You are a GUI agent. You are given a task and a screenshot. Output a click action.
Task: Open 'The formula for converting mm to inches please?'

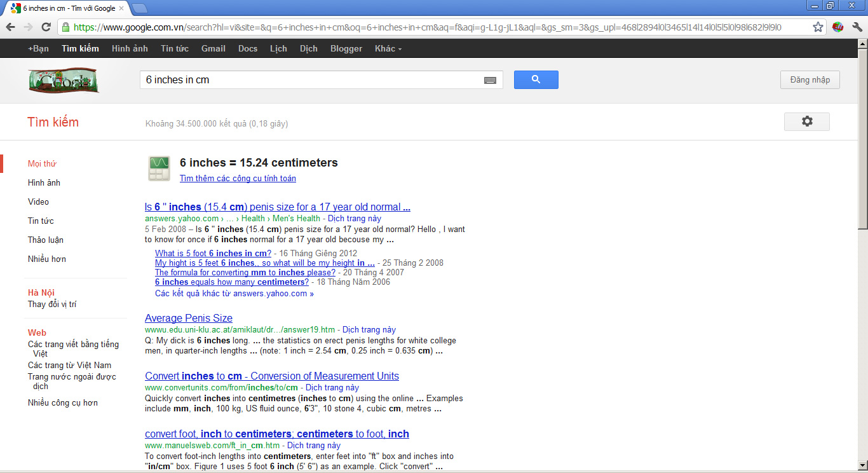point(245,272)
